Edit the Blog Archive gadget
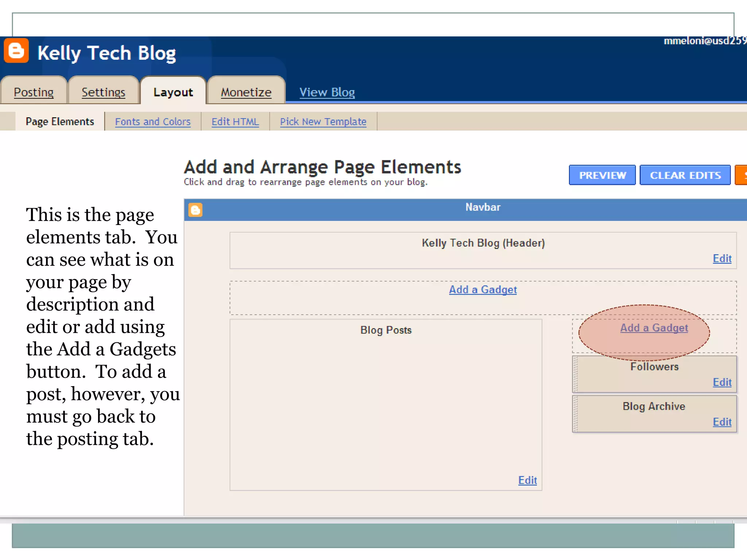The width and height of the screenshot is (747, 560). (722, 422)
